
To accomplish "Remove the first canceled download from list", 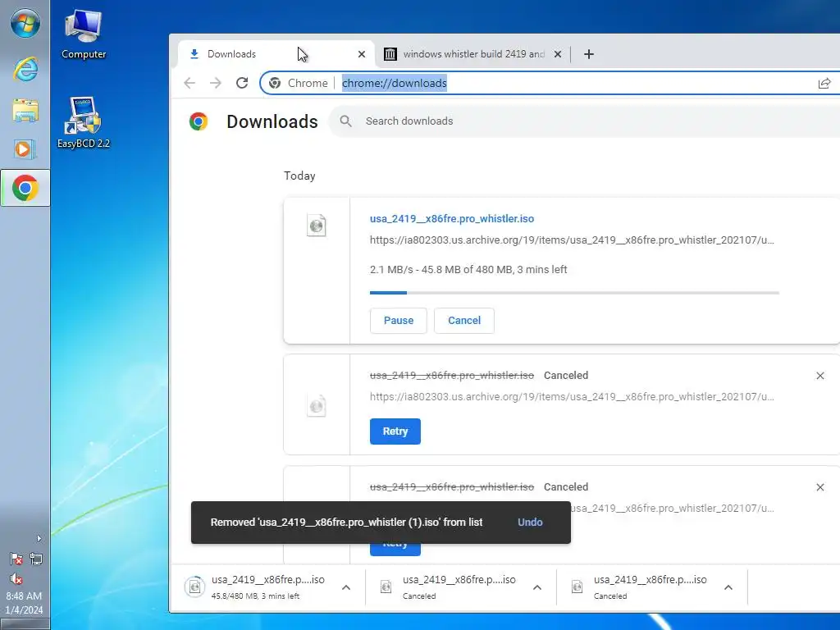I will pos(820,376).
